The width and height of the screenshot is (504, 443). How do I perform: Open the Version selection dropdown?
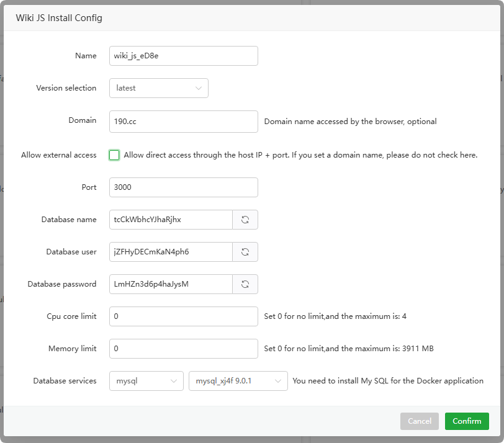coord(158,88)
